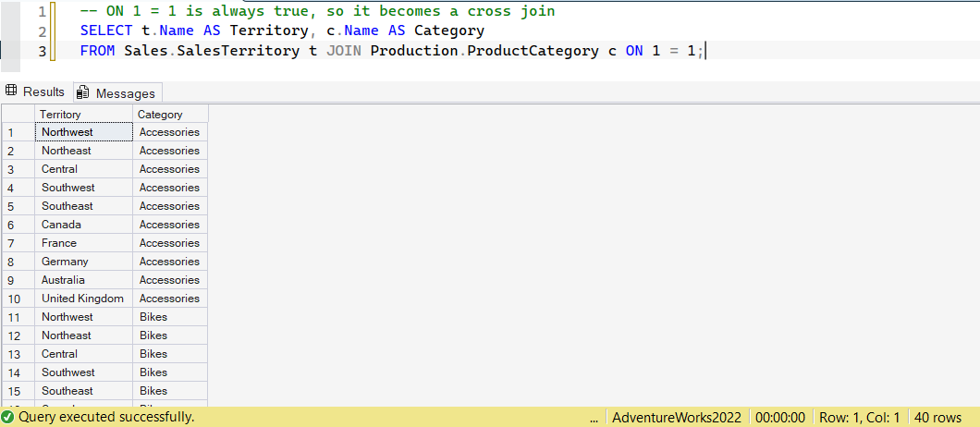Select the Southwest cell in row 4

(84, 188)
